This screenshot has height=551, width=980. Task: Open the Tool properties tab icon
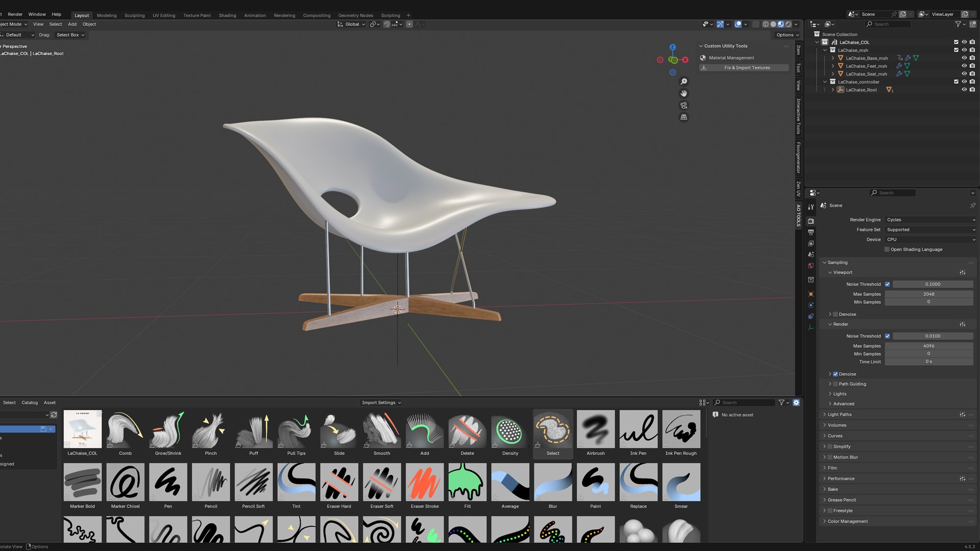(811, 207)
